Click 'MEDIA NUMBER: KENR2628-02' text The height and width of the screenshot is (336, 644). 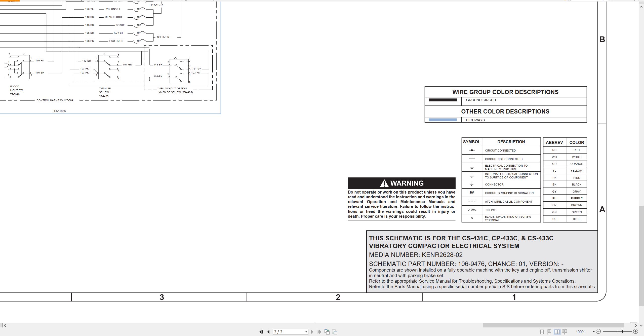[x=416, y=255]
